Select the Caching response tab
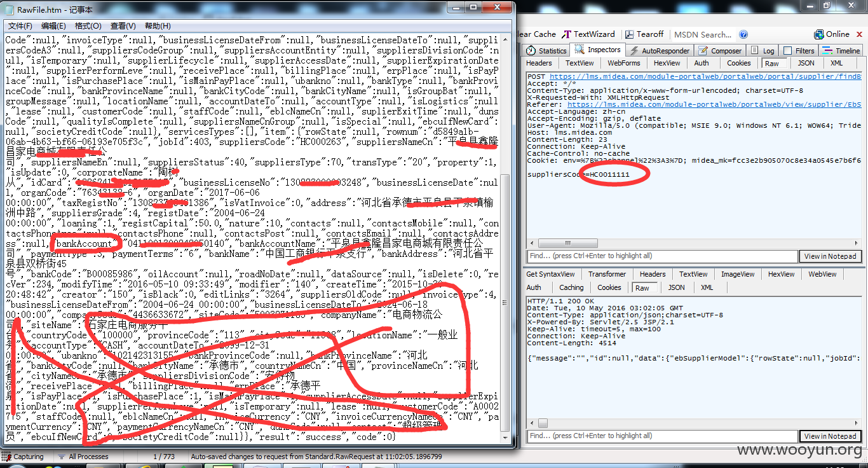 (571, 287)
